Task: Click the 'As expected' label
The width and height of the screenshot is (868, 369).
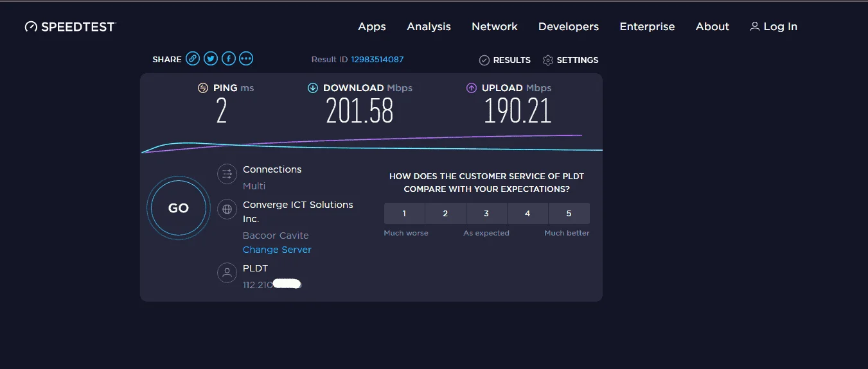Action: click(486, 233)
